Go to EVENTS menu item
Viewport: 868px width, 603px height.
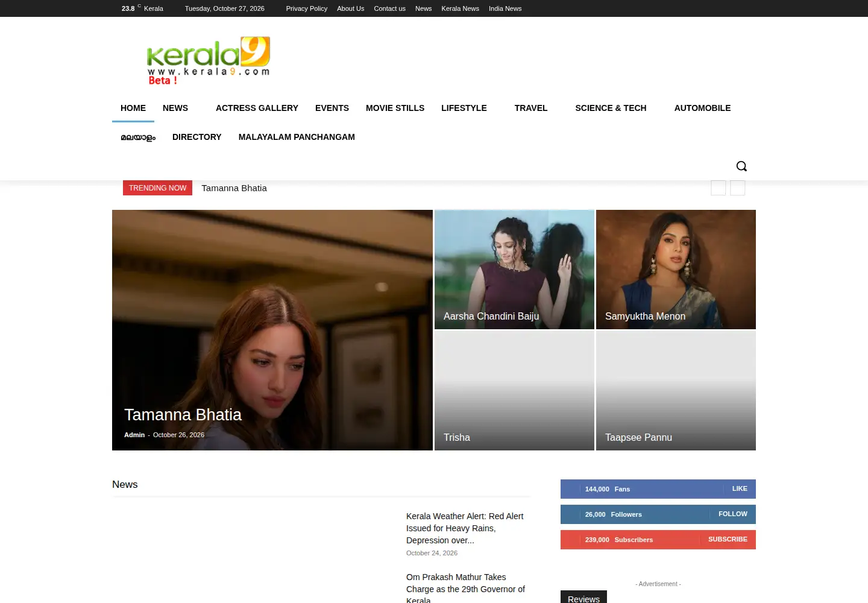tap(332, 108)
